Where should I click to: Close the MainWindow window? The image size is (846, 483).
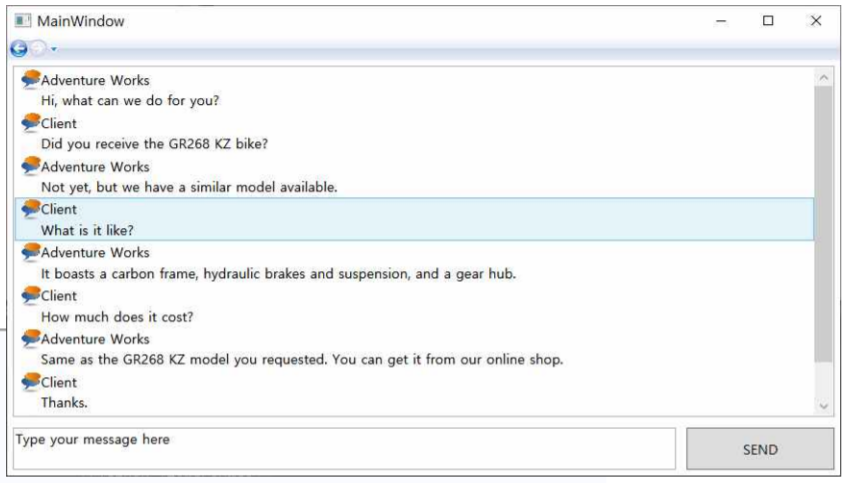point(816,21)
